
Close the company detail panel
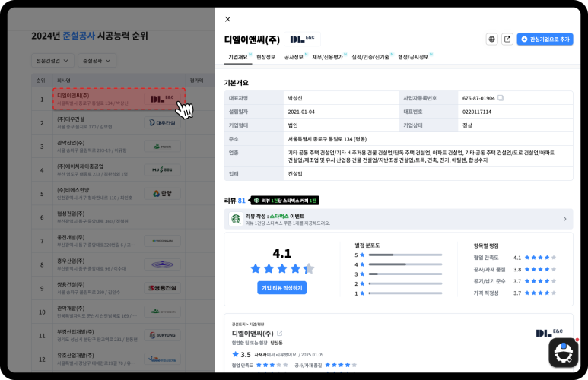227,19
